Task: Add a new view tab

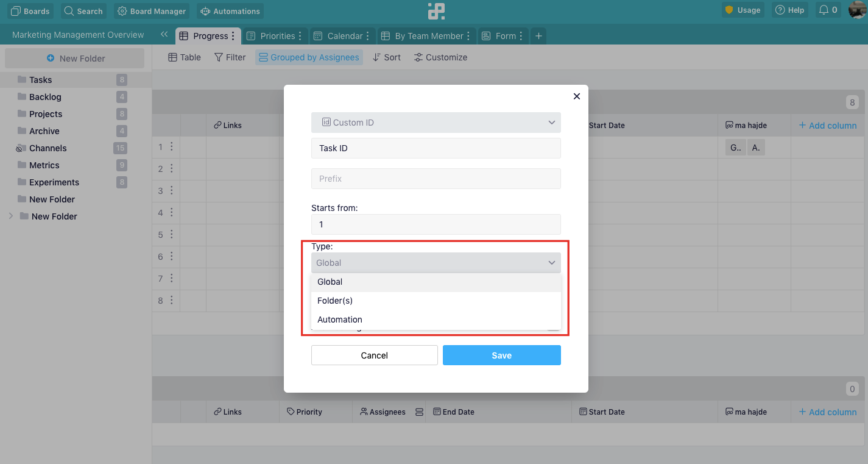Action: [x=538, y=36]
